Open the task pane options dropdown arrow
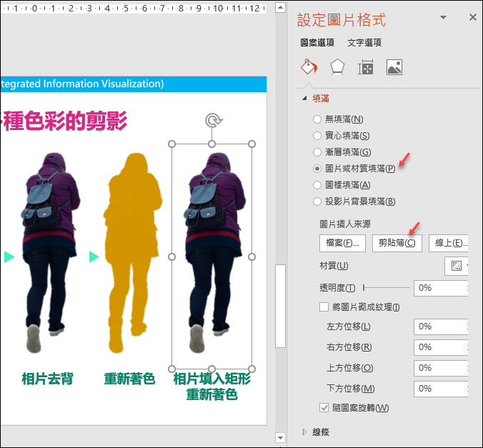 pos(443,18)
